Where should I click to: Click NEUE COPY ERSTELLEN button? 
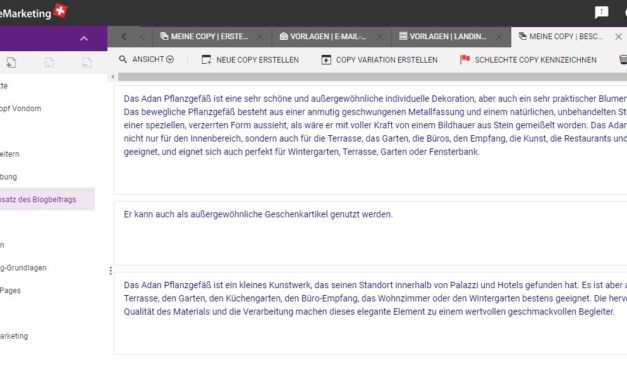[250, 60]
